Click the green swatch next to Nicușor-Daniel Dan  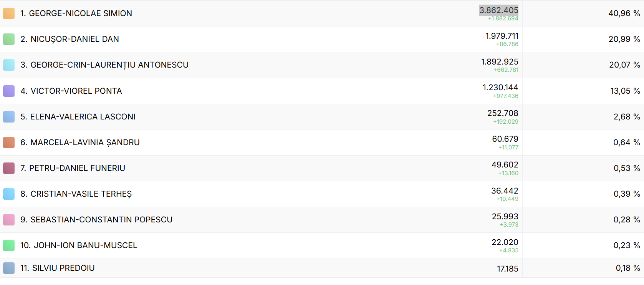pos(8,39)
